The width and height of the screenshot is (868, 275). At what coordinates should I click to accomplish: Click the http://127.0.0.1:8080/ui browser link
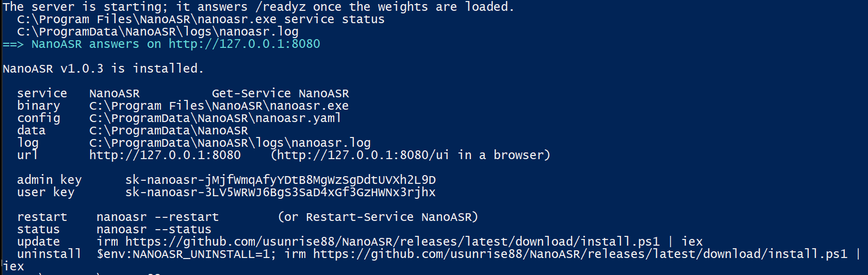[363, 156]
